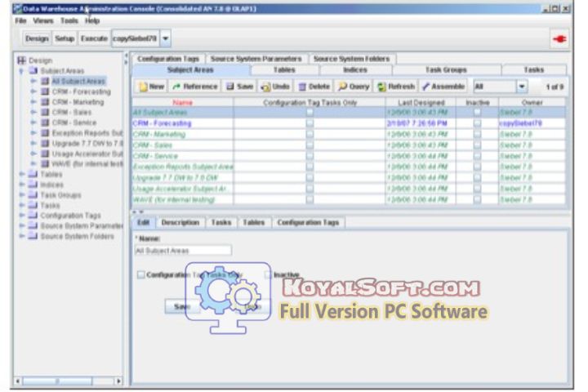Collapse the Subject Areas tree node

point(21,71)
